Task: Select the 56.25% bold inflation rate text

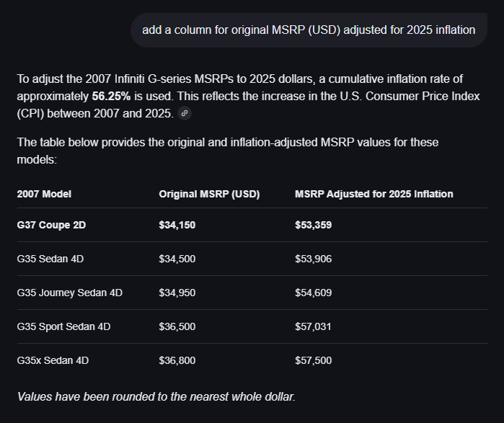Action: 111,97
